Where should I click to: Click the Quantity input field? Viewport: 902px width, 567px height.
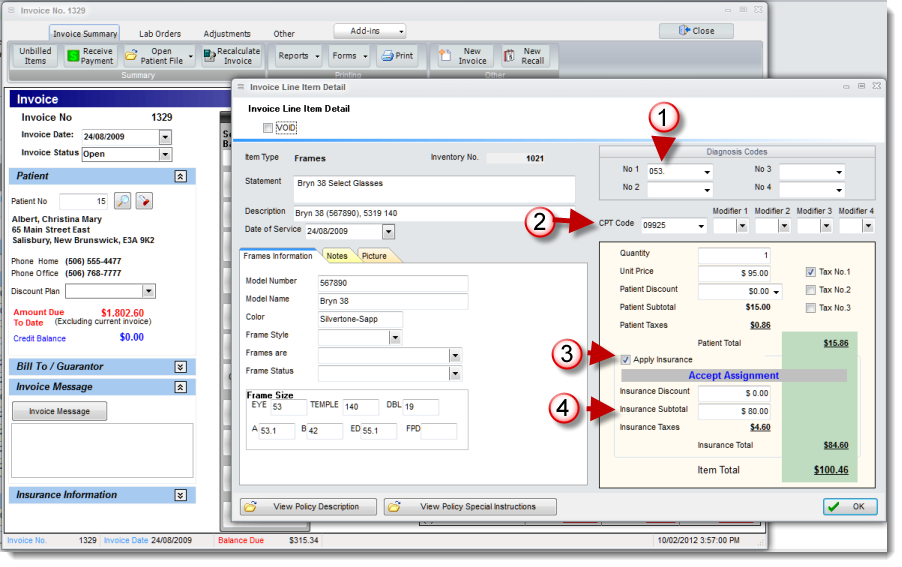tap(734, 255)
